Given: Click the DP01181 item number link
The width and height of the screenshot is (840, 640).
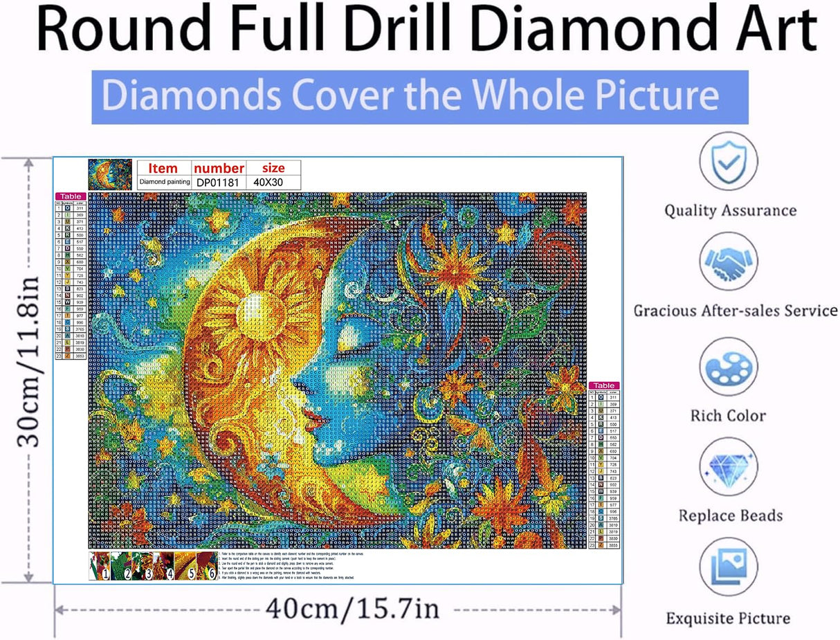Looking at the screenshot, I should pyautogui.click(x=218, y=181).
